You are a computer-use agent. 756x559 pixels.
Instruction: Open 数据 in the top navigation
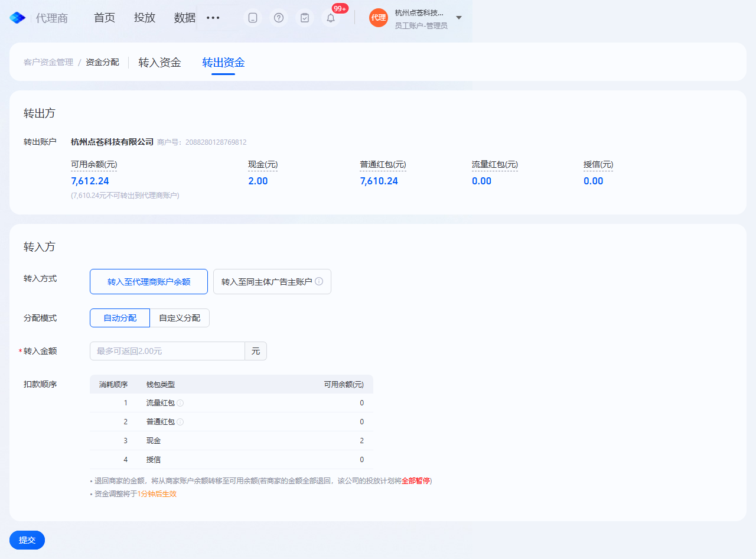tap(185, 18)
